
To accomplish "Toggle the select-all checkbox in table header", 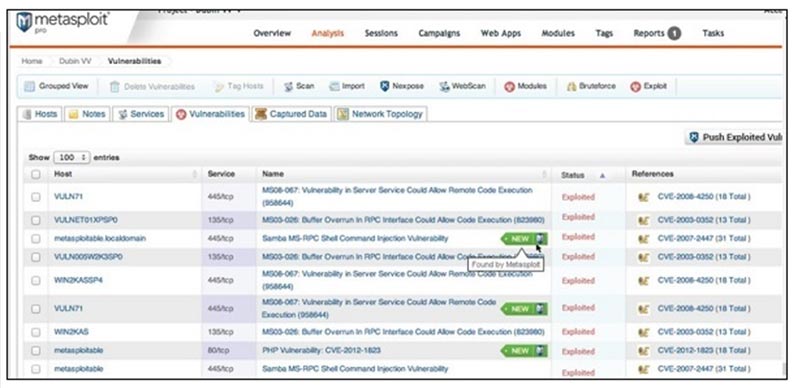I will point(36,174).
